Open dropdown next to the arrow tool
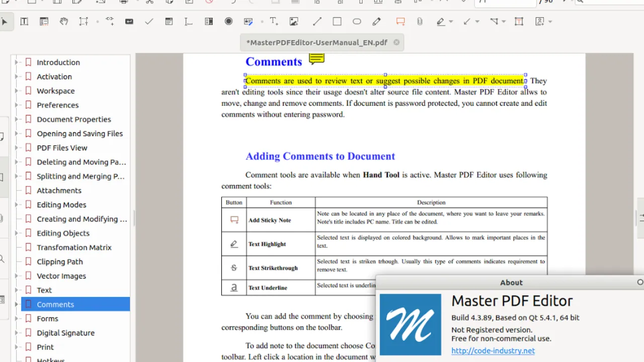644x362 pixels. tap(477, 22)
